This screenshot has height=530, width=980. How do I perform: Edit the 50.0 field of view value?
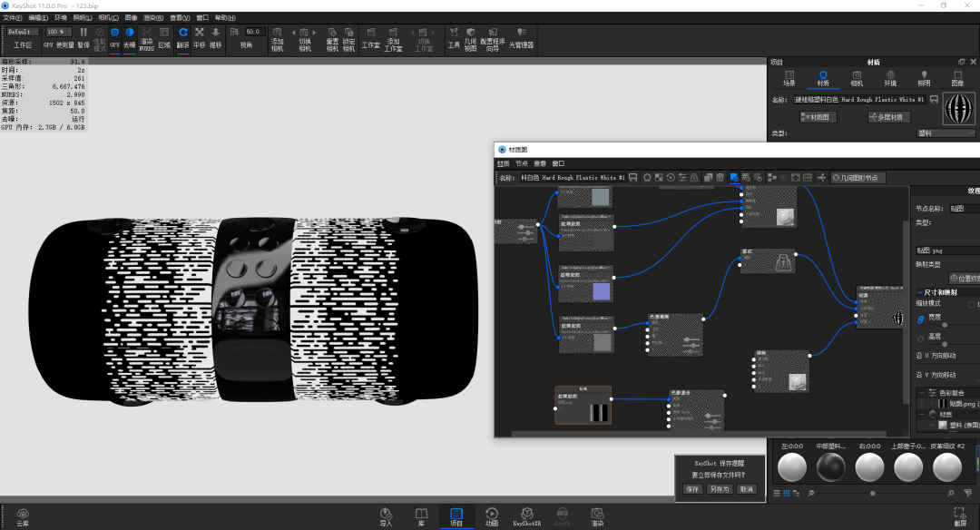pyautogui.click(x=254, y=31)
